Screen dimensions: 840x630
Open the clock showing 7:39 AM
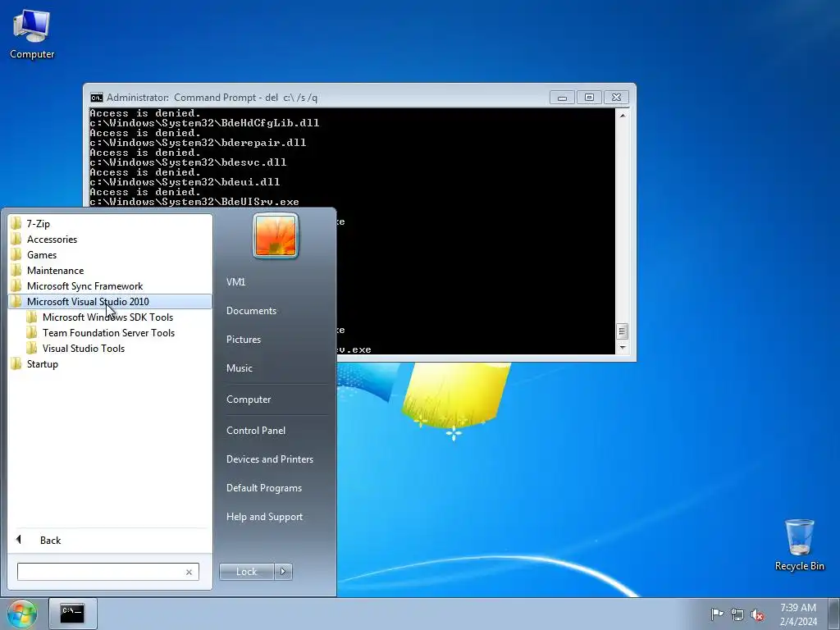pos(797,614)
